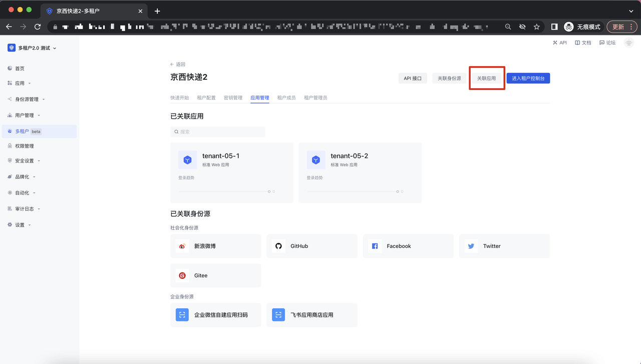Click the 返回 back link
This screenshot has width=641, height=364.
tap(178, 64)
